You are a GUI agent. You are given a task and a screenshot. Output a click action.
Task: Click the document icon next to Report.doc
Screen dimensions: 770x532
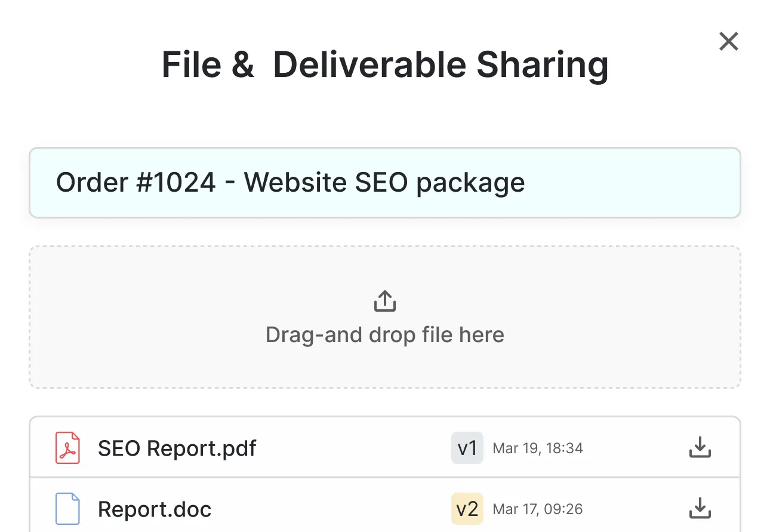(67, 509)
